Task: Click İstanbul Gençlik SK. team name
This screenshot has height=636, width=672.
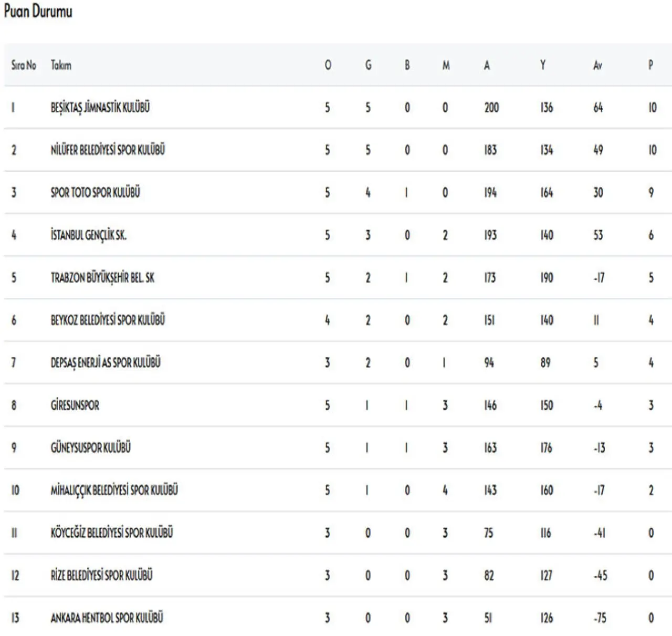Action: [x=88, y=235]
